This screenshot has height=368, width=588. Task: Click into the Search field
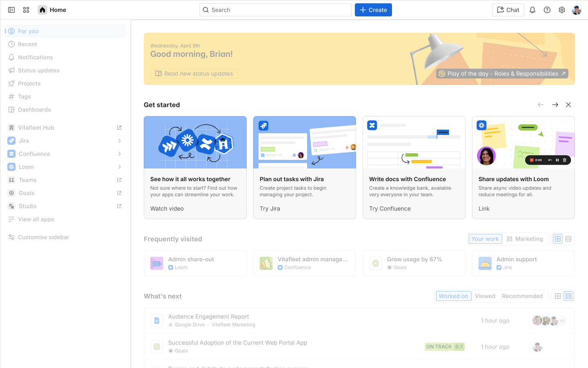coord(275,10)
